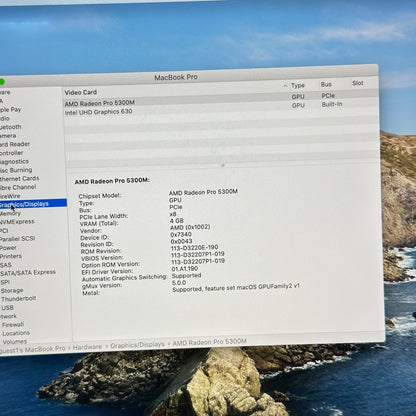Select Locations in the sidebar

coord(16,333)
